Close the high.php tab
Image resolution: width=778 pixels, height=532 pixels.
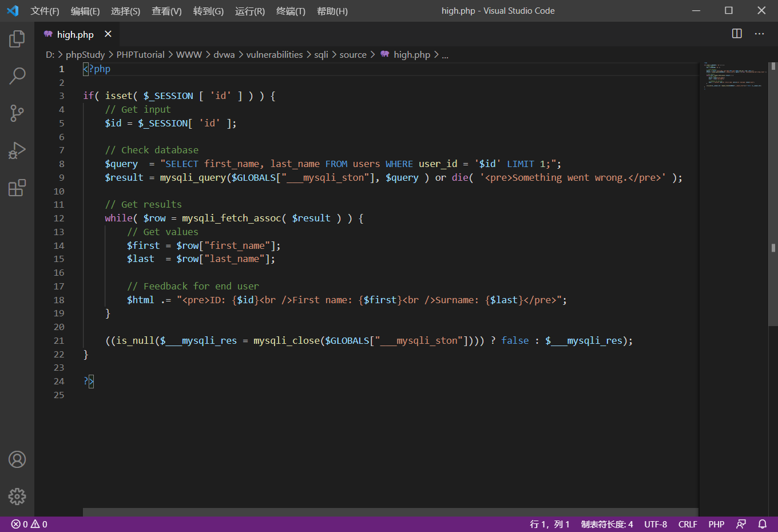(108, 34)
